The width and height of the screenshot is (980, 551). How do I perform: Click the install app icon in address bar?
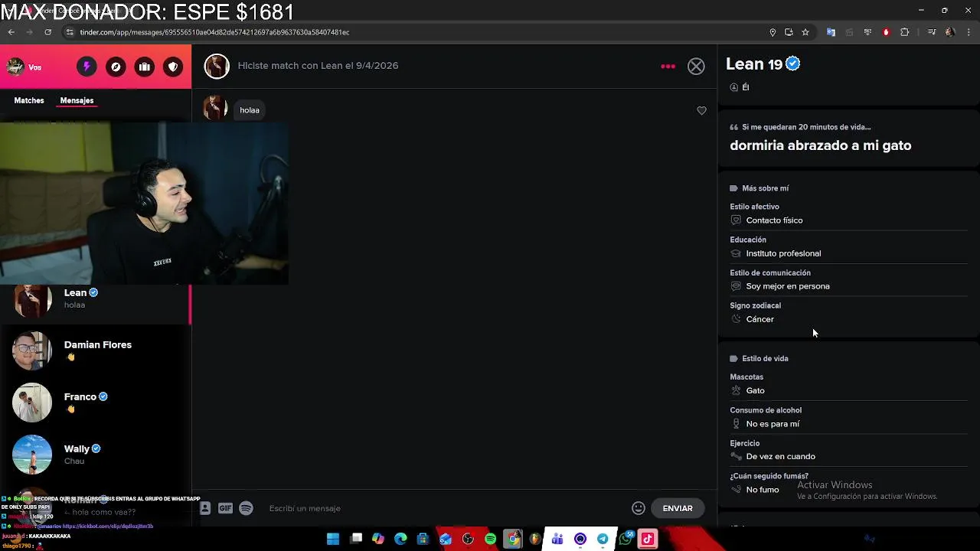tap(789, 32)
